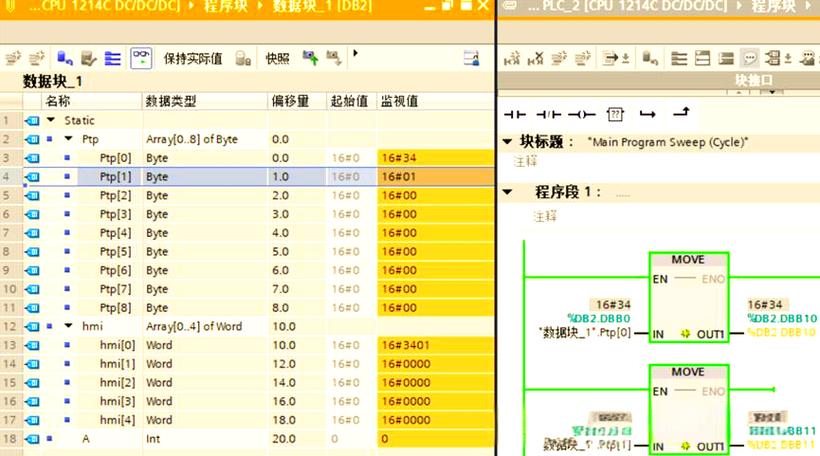Click the 注释 comment field under 程序段 1
The width and height of the screenshot is (820, 456).
click(x=545, y=215)
